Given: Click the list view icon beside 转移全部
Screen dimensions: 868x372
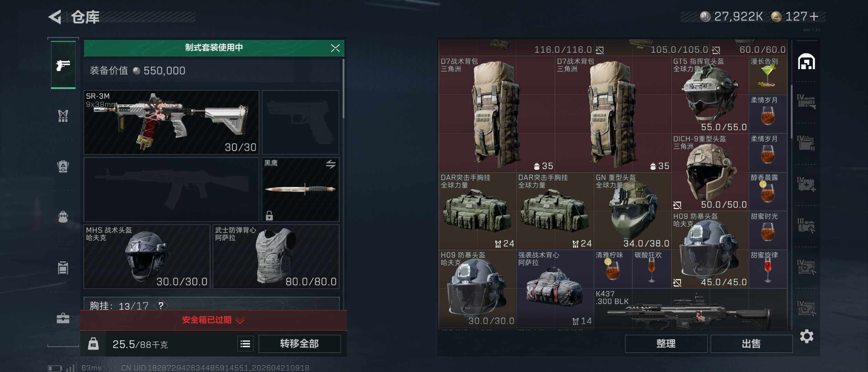Looking at the screenshot, I should (245, 344).
